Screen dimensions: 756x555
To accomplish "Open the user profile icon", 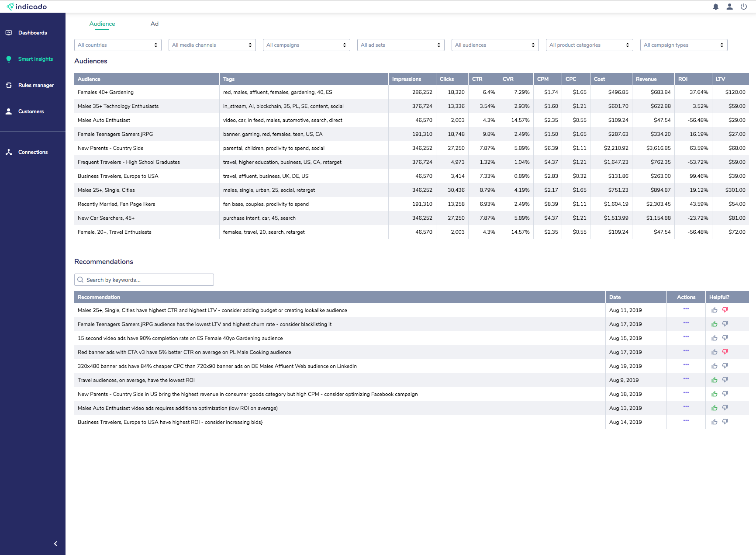I will [x=730, y=7].
